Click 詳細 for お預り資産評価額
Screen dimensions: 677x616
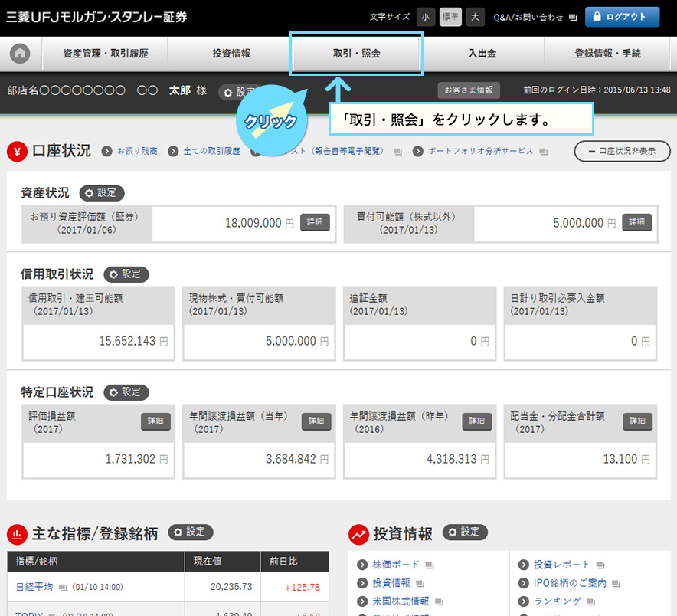coord(315,222)
